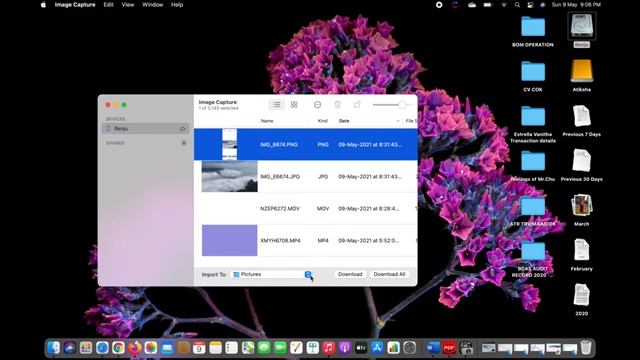Open the Import To Pictures dropdown
640x360 pixels.
(272, 274)
